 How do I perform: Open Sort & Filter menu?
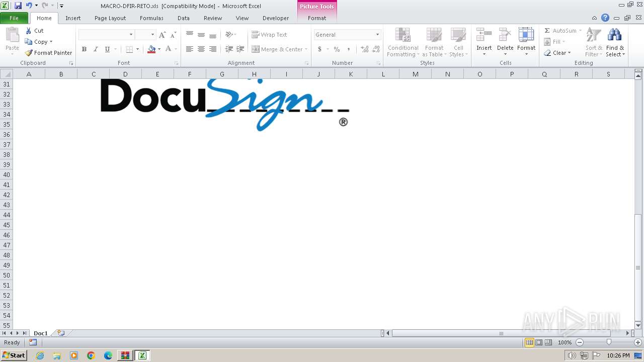(x=594, y=42)
